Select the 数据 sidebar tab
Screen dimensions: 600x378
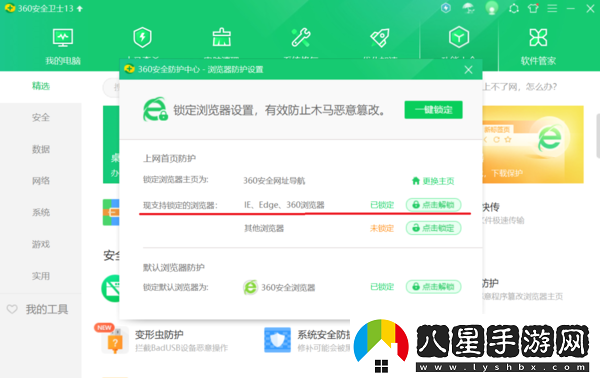pyautogui.click(x=41, y=149)
